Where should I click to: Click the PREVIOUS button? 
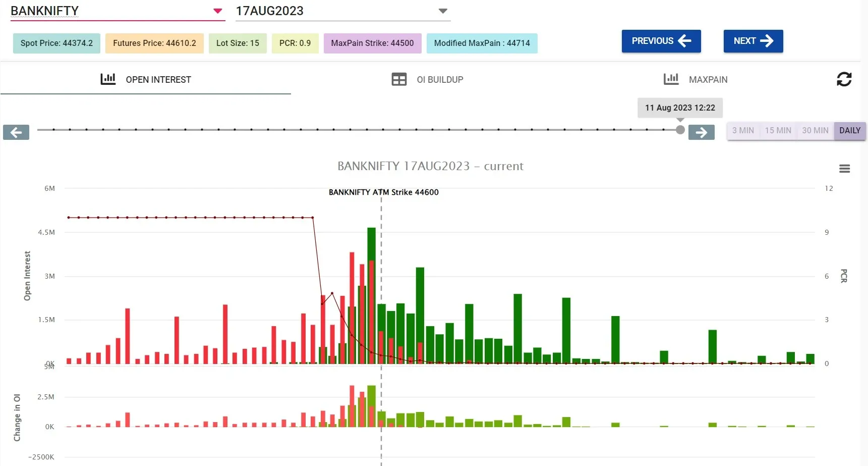coord(661,41)
